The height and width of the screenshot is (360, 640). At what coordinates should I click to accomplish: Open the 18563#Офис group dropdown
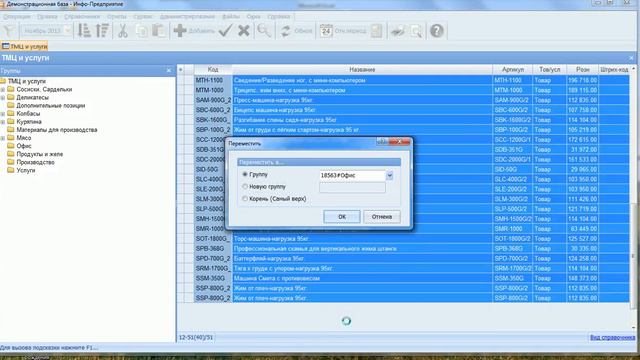click(x=389, y=176)
